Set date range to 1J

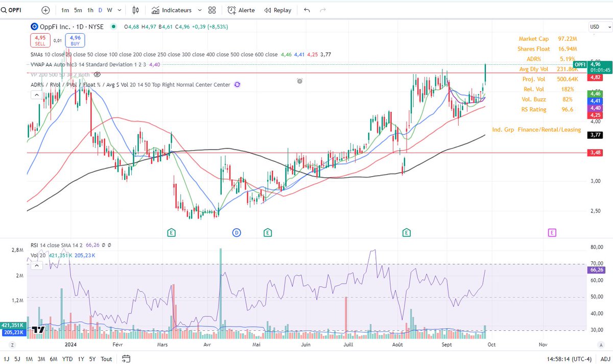(x=7, y=359)
